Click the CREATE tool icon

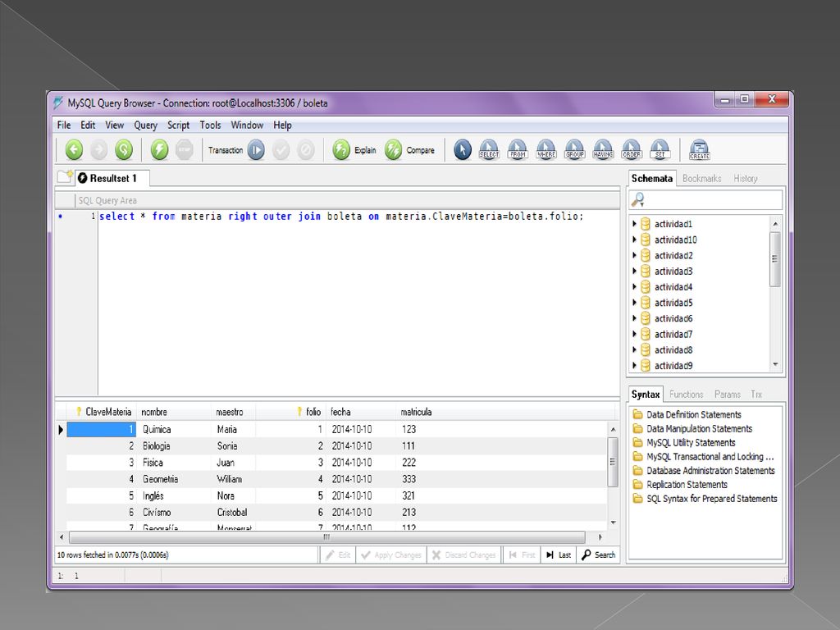[x=699, y=150]
